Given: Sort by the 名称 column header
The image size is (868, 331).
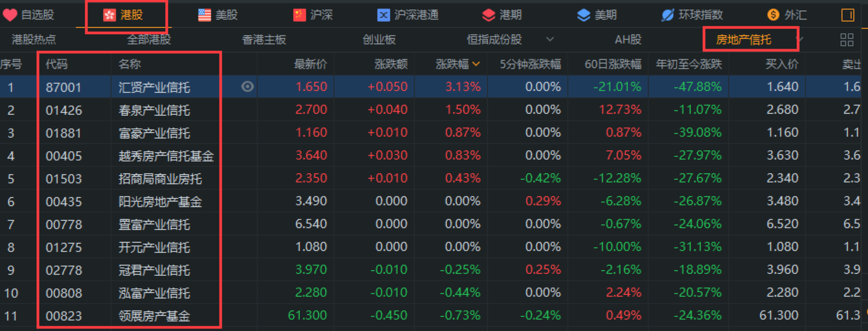Looking at the screenshot, I should coord(130,64).
